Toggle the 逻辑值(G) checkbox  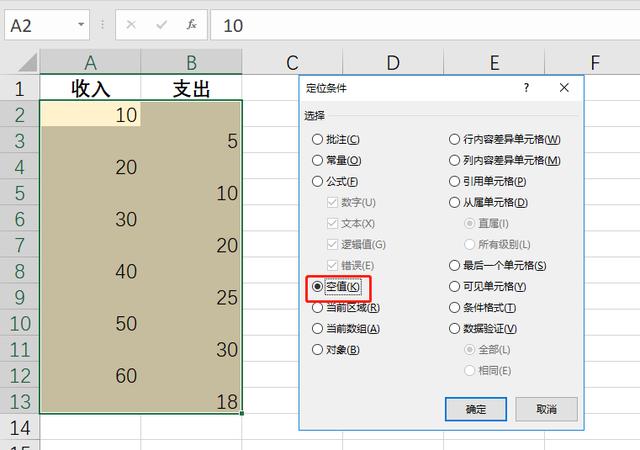point(356,245)
